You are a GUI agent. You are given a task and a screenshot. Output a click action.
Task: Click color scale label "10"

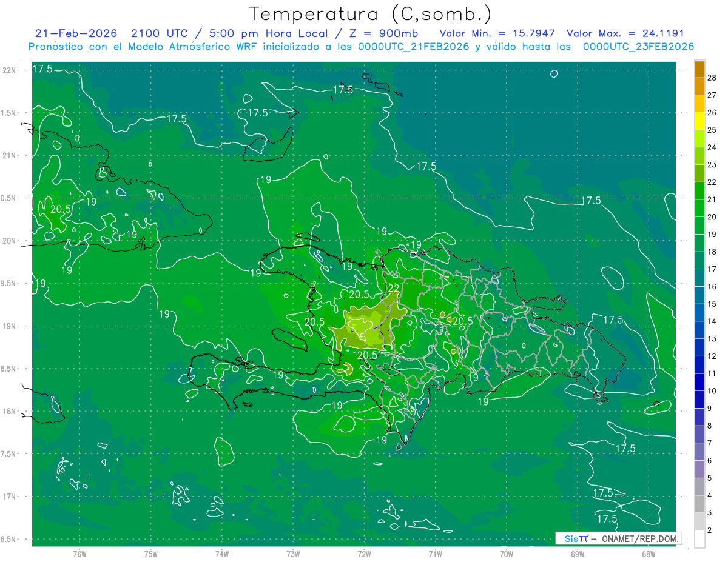(x=712, y=391)
